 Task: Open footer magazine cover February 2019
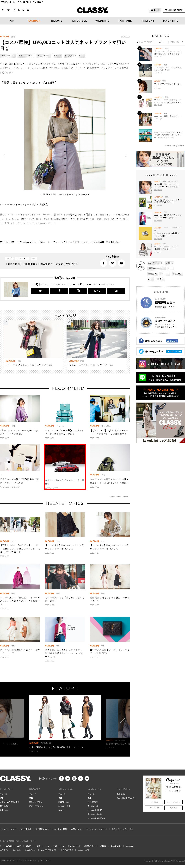tap(153, 789)
